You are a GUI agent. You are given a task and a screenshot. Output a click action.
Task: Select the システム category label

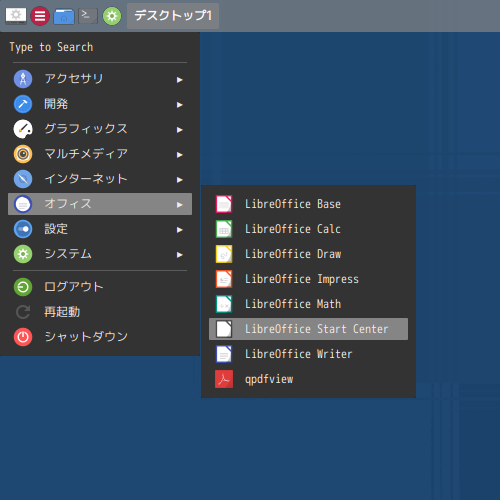(x=68, y=254)
